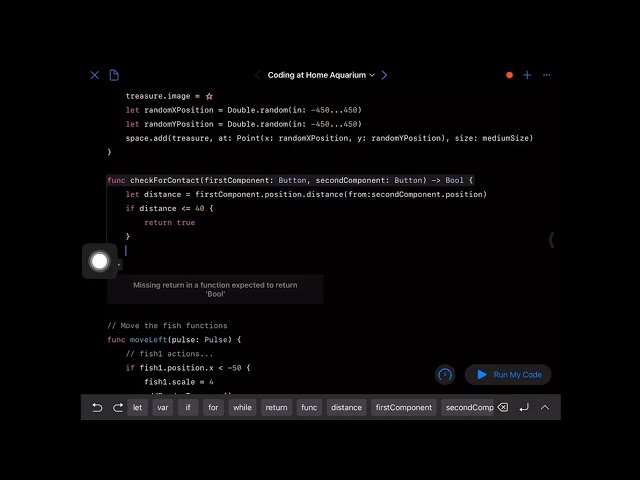This screenshot has width=640, height=480.
Task: Close the playground with the X icon
Action: (95, 75)
